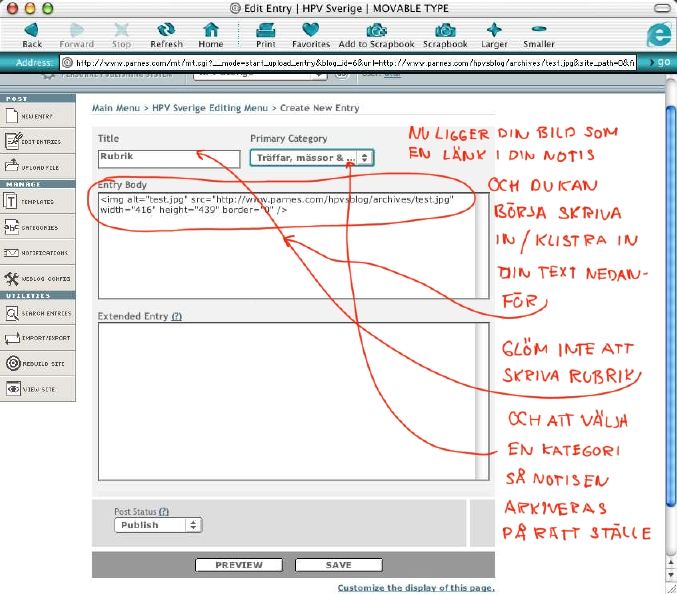Reload page using Refresh icon
677x594 pixels.
(x=166, y=30)
